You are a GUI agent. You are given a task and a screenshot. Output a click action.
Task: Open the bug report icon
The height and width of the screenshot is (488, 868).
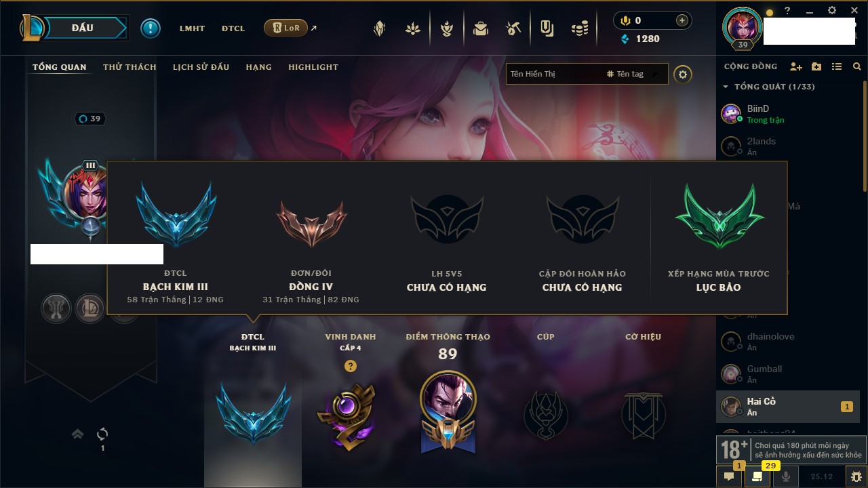[x=857, y=476]
